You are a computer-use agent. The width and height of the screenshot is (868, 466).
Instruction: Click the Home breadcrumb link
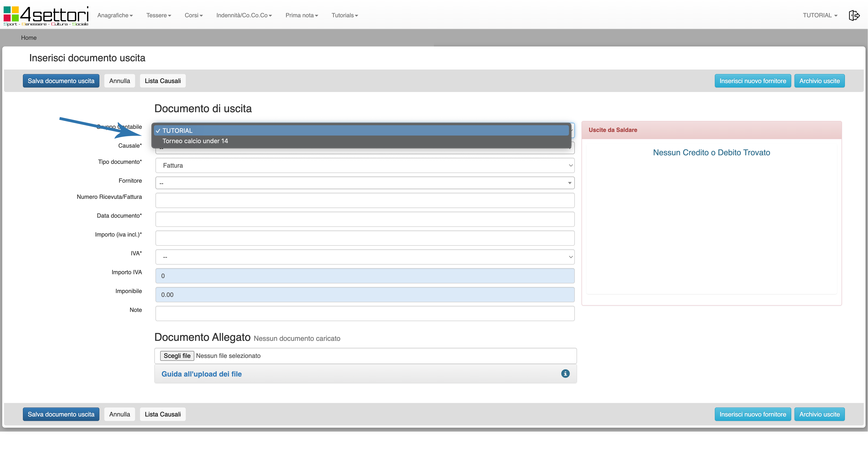click(29, 38)
